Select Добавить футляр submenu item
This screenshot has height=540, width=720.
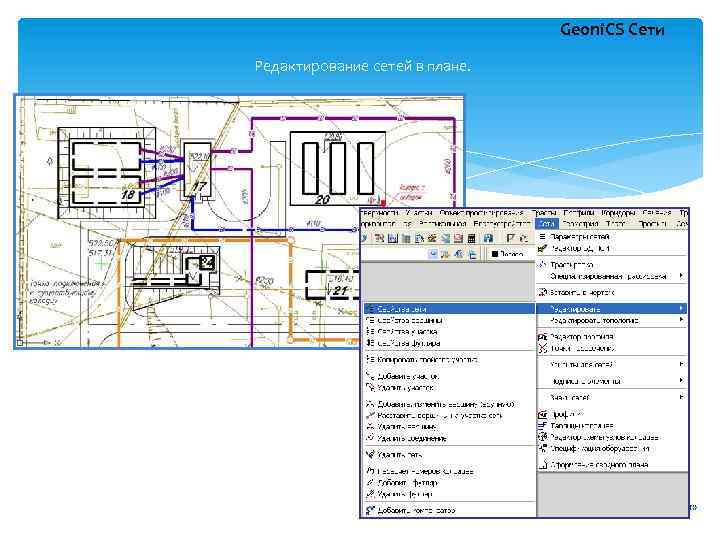click(407, 483)
